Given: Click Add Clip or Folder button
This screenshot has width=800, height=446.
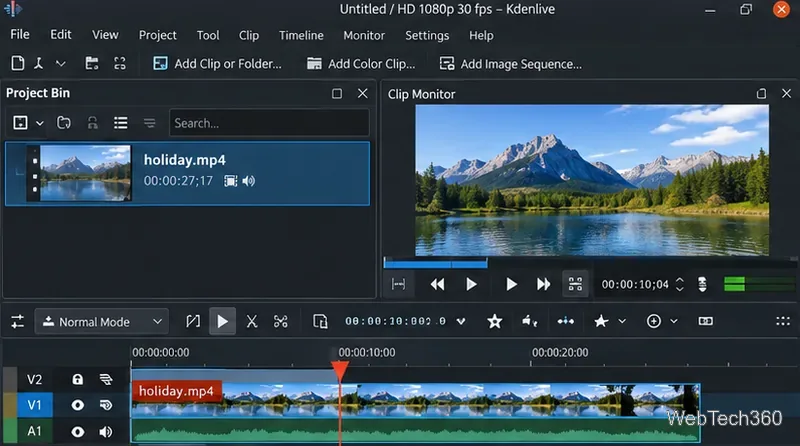Looking at the screenshot, I should 217,64.
